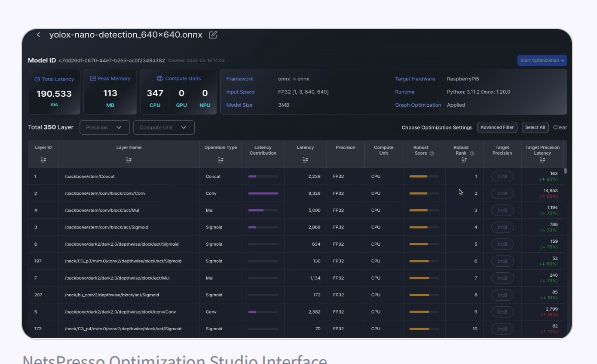Click the chip icon beside Compute Units

160,78
